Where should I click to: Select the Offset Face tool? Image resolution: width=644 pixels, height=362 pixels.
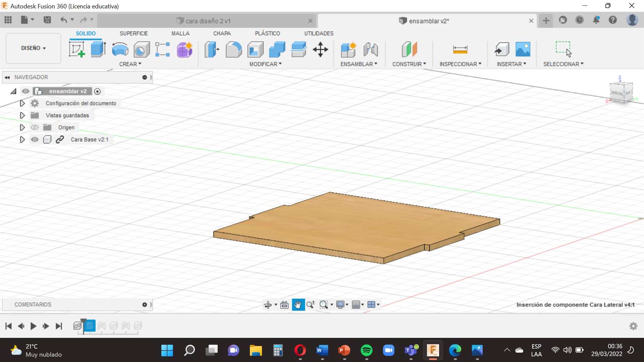[x=299, y=49]
